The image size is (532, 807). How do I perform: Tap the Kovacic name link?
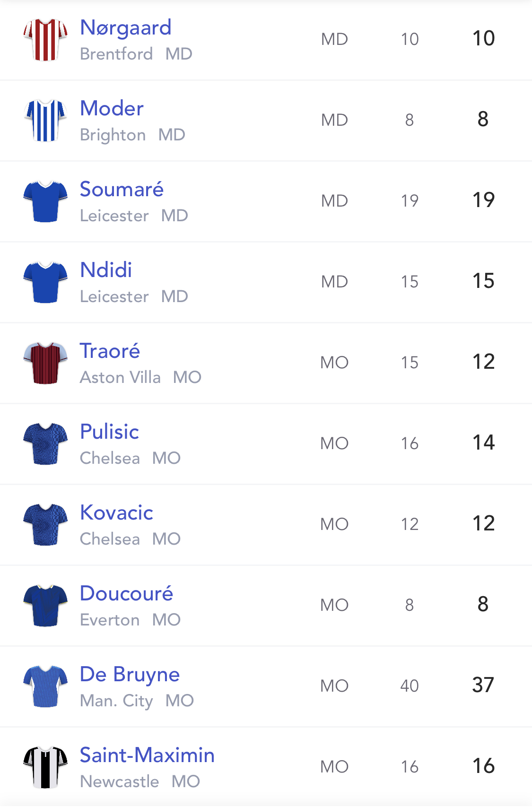click(116, 512)
